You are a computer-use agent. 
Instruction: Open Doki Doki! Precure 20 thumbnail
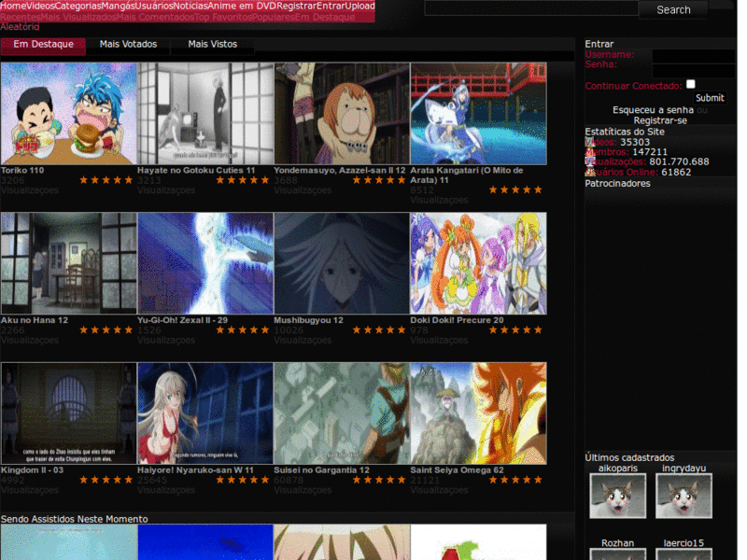click(478, 263)
